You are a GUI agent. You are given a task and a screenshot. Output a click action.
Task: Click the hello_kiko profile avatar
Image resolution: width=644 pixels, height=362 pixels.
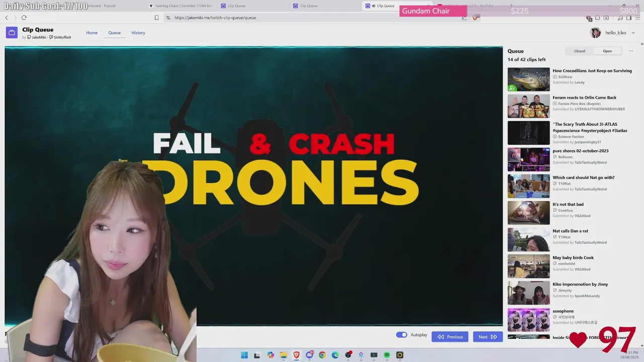point(595,33)
